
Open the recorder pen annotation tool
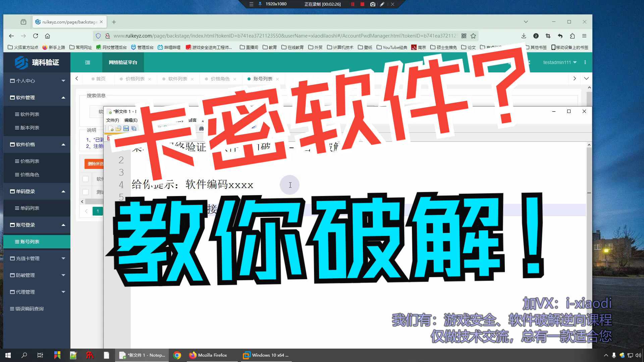coord(382,4)
